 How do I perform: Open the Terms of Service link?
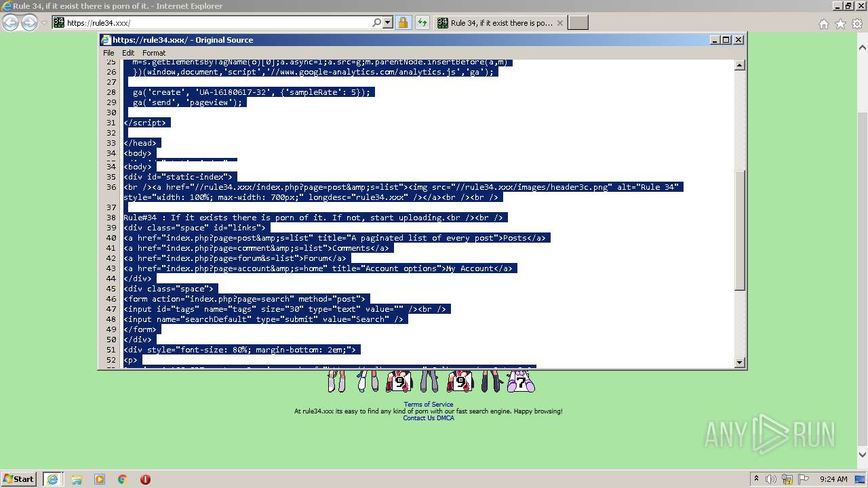coord(429,405)
